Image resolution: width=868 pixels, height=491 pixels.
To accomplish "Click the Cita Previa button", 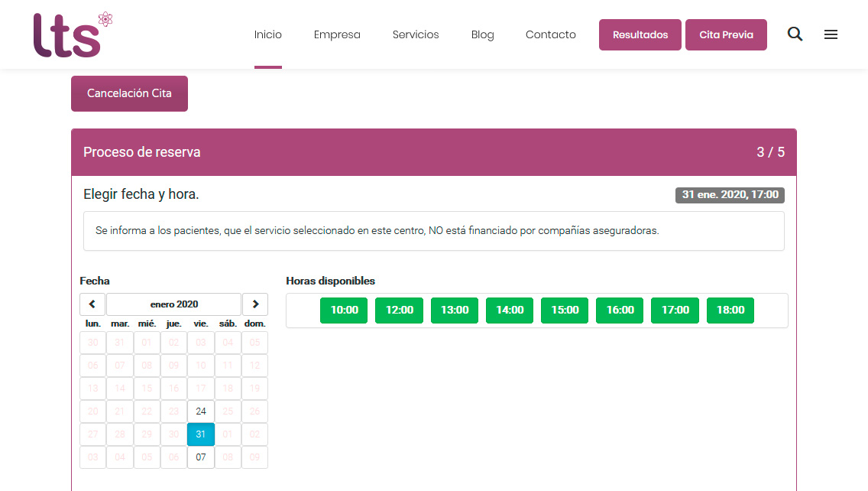I will click(726, 35).
